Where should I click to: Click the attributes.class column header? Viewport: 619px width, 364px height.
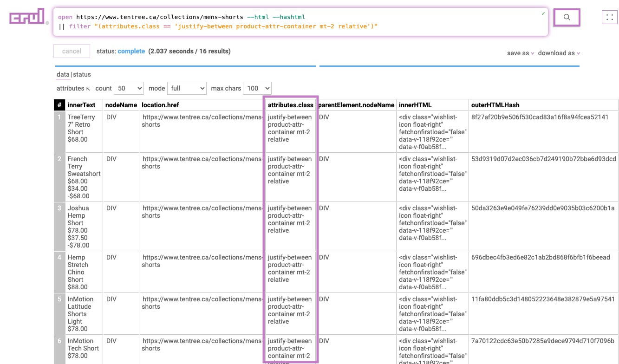click(x=291, y=105)
